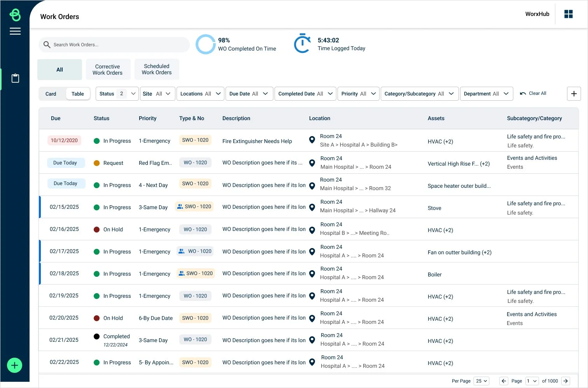Click the search magnifier icon
Viewport: 588px width, 388px height.
point(47,45)
